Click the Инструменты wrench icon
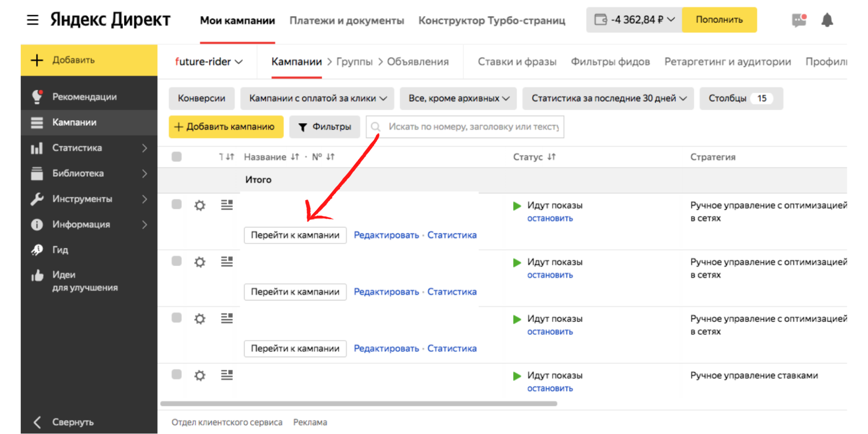 [x=37, y=199]
